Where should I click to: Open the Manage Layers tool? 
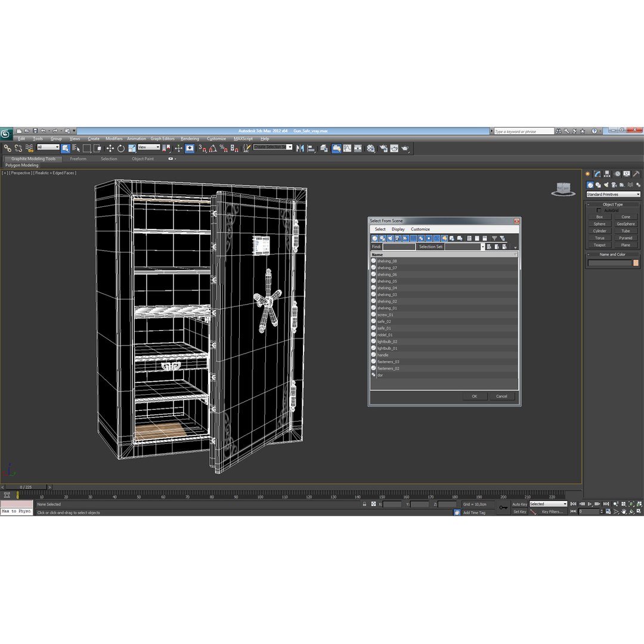(x=324, y=148)
